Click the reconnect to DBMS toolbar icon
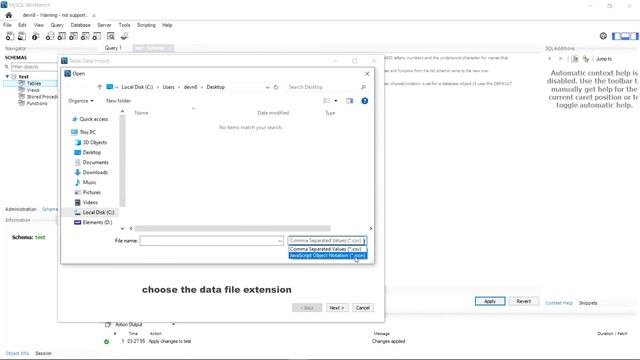 tap(124, 36)
